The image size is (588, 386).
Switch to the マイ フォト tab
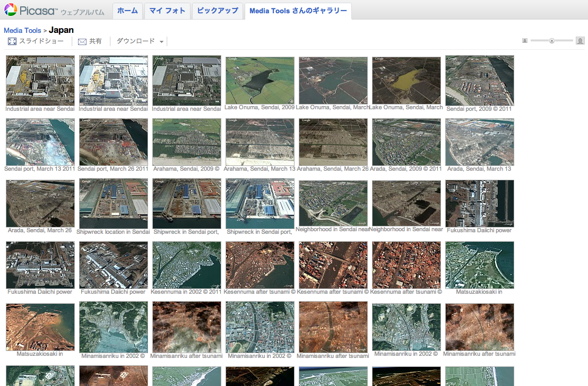coord(167,11)
